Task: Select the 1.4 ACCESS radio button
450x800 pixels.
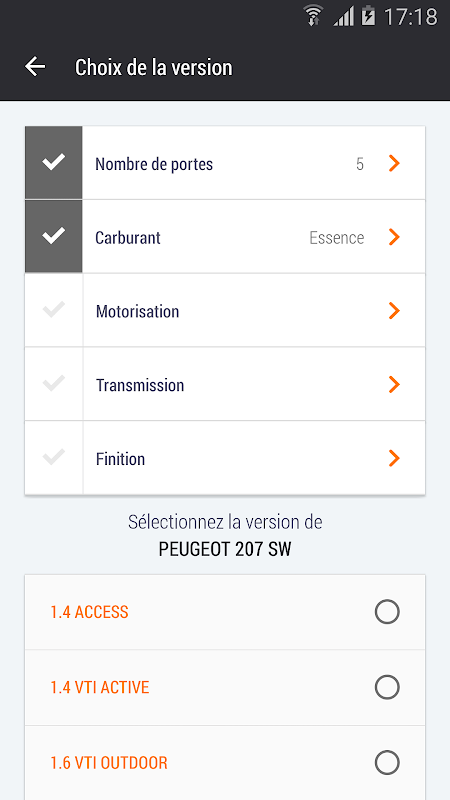Action: point(387,612)
